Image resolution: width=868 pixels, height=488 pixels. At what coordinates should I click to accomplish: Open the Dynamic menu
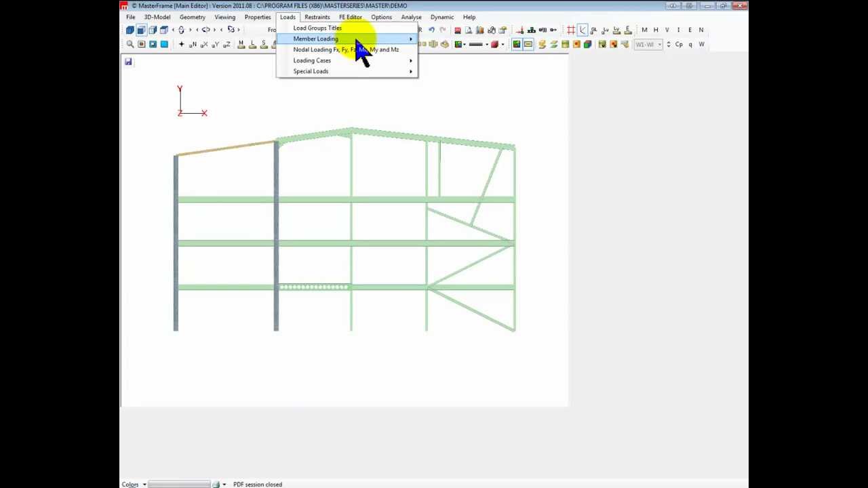[442, 17]
